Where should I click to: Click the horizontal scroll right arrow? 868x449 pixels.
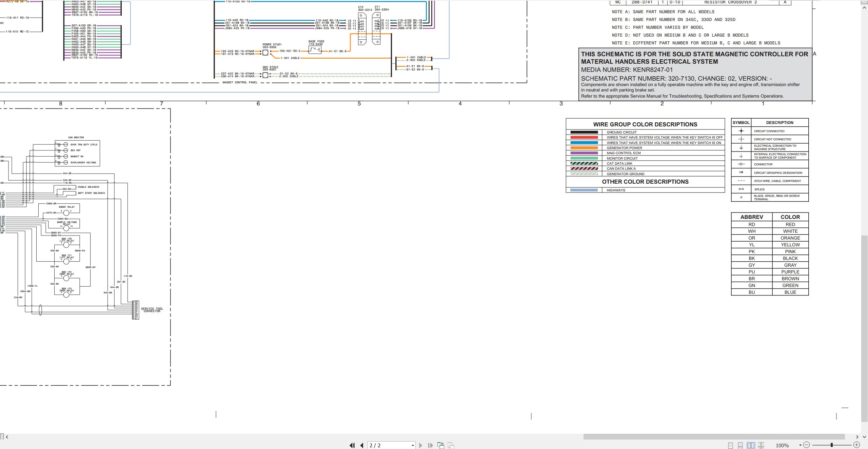[x=857, y=437]
